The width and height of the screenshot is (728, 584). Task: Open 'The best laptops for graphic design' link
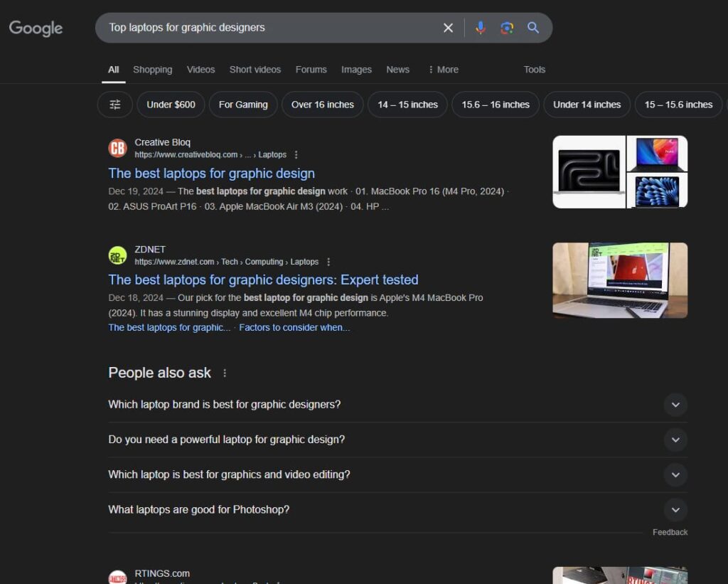(211, 174)
